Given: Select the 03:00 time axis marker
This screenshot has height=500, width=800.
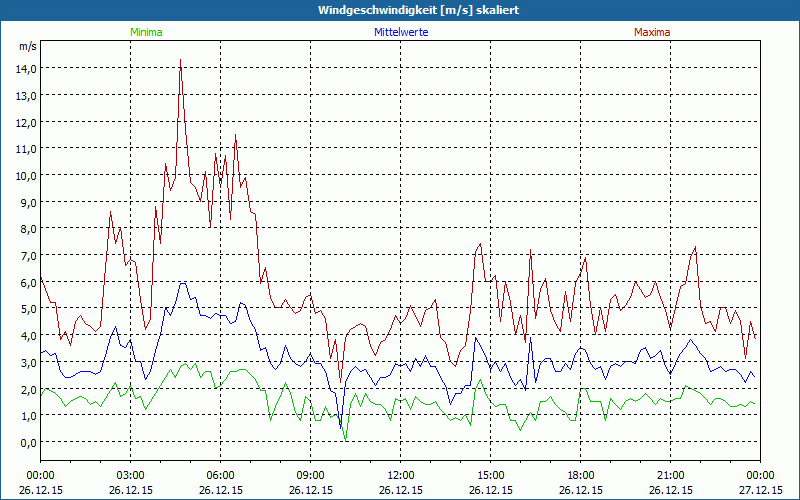Looking at the screenshot, I should (x=131, y=475).
